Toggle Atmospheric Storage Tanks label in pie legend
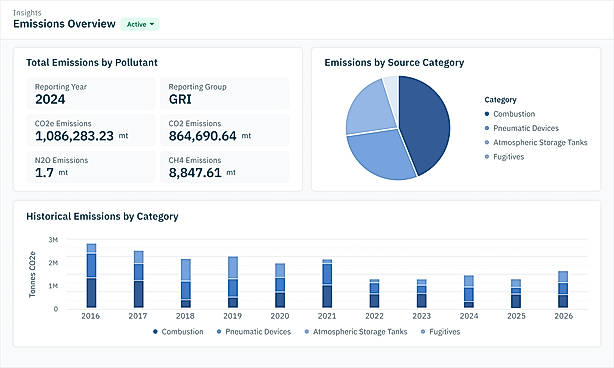Image resolution: width=614 pixels, height=368 pixels. 540,143
